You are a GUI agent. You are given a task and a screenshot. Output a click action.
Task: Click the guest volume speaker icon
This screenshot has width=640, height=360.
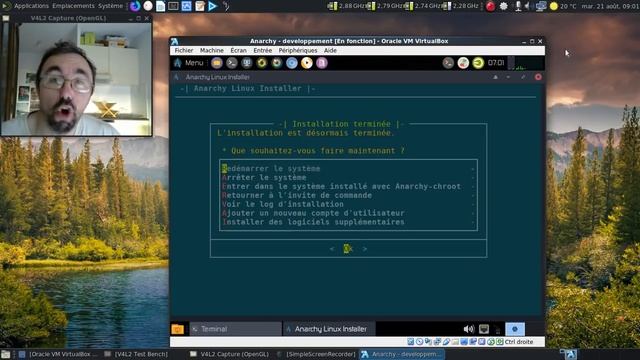[469, 329]
